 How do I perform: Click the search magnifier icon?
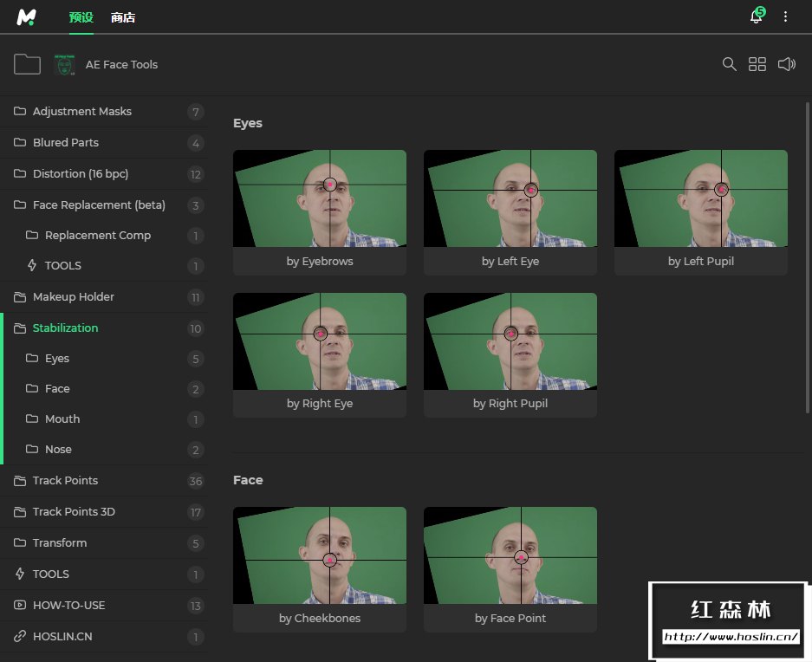point(729,64)
